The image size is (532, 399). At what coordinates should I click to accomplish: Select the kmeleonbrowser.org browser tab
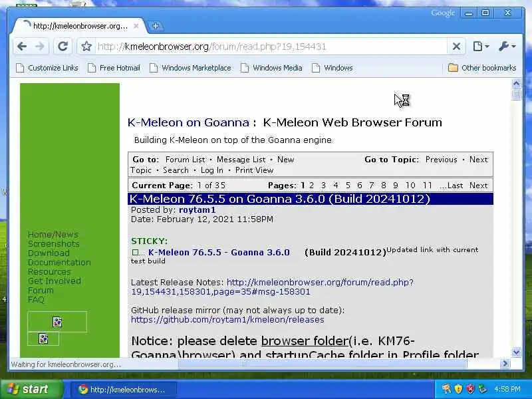click(78, 26)
